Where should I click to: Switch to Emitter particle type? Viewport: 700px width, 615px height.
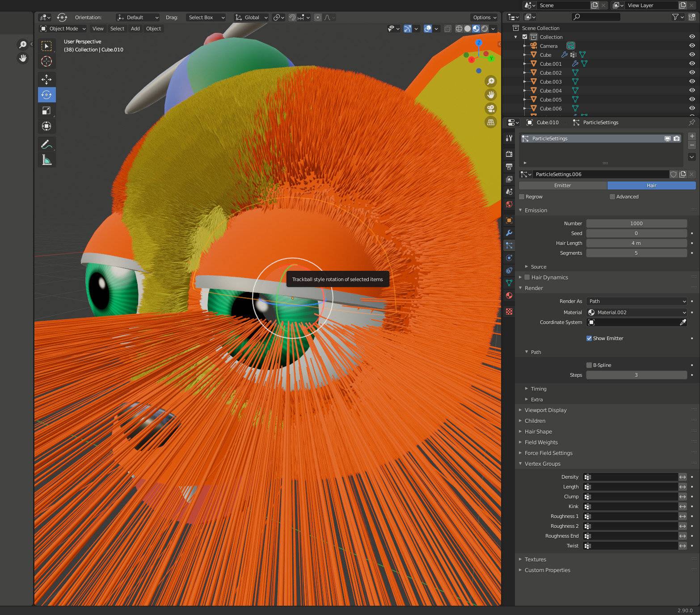(563, 185)
